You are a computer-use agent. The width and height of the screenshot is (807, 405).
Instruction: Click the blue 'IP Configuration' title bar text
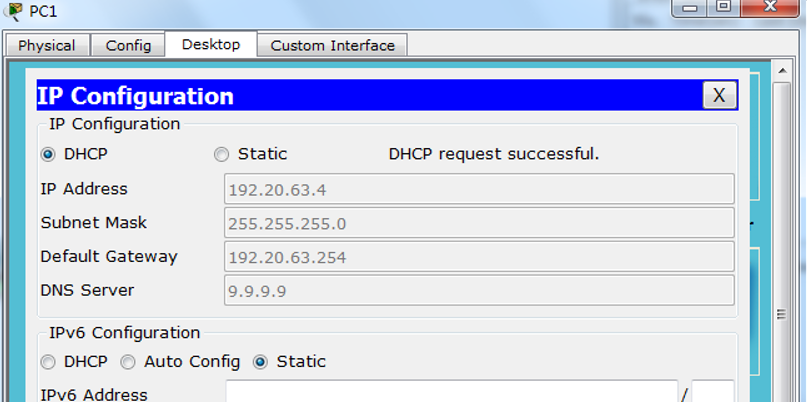(x=135, y=96)
